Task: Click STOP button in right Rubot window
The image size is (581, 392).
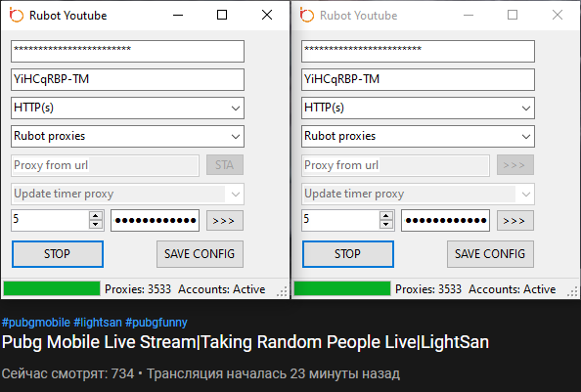Action: coord(348,254)
